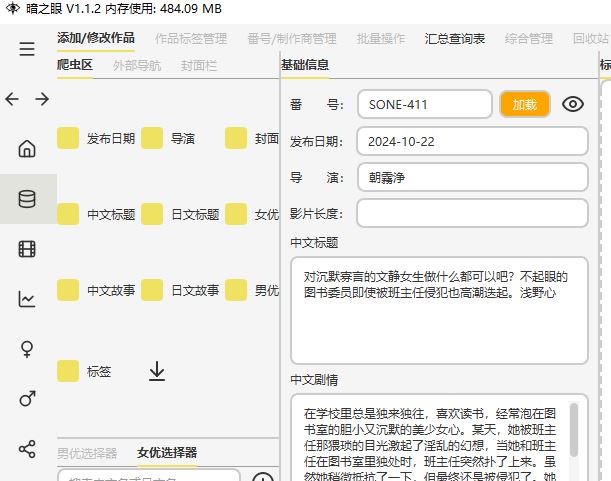Toggle the eye icon next to 加载

572,105
